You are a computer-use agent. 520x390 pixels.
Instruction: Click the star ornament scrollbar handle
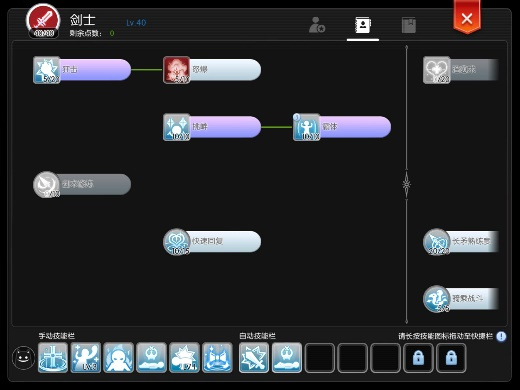tap(406, 184)
